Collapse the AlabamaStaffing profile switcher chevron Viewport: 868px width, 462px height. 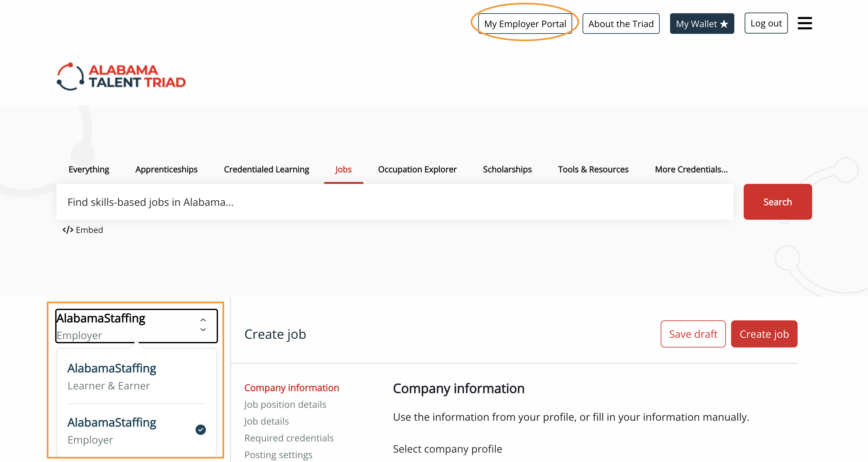tap(203, 325)
